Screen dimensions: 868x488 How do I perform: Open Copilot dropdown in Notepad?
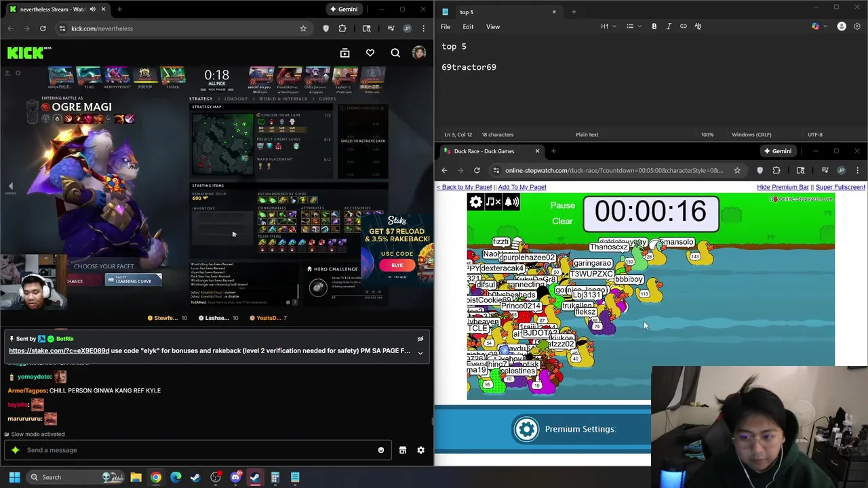(818, 26)
